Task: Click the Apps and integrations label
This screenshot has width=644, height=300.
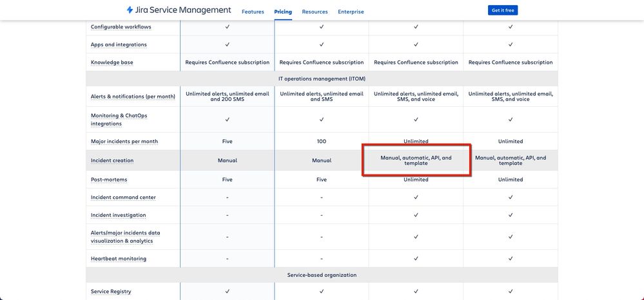Action: point(119,44)
